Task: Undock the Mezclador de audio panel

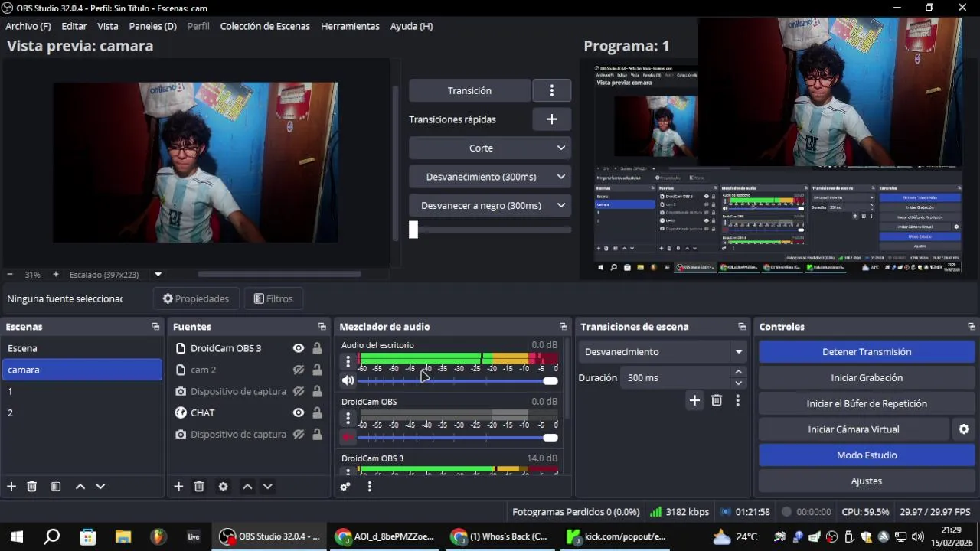Action: tap(563, 327)
